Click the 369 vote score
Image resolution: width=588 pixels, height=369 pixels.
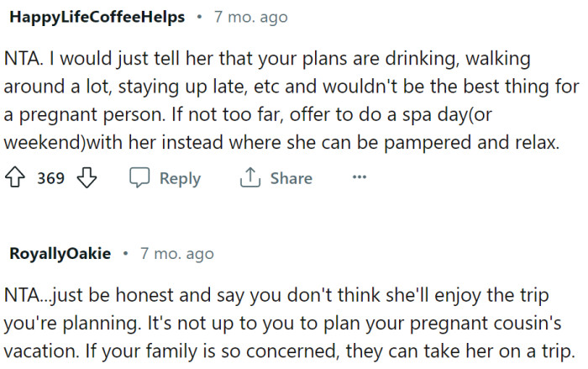(50, 178)
